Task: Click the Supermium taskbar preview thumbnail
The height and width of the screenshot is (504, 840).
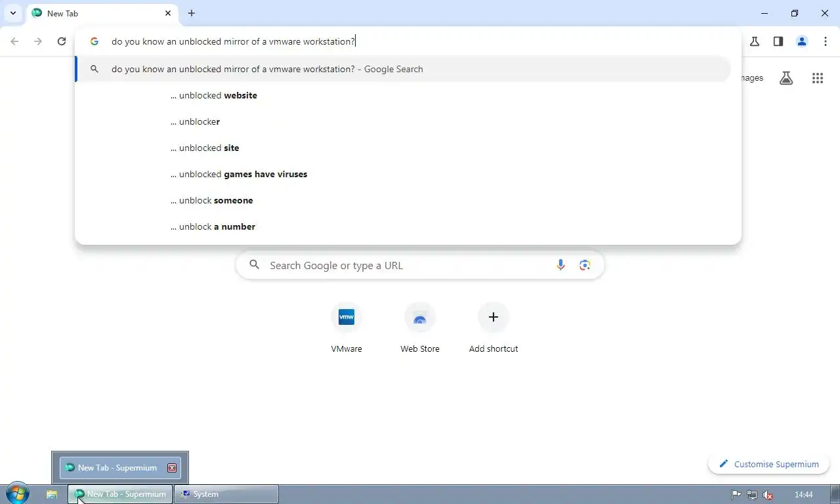Action: tap(120, 468)
